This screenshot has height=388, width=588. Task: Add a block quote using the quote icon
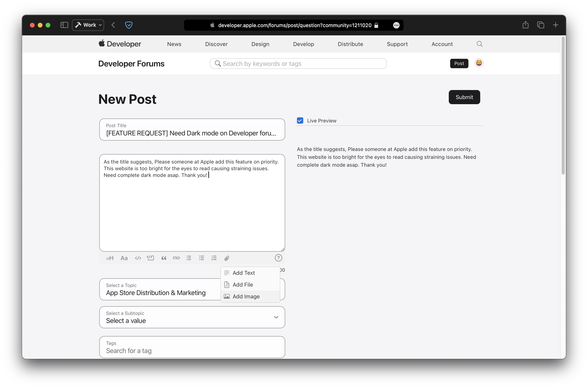[164, 258]
